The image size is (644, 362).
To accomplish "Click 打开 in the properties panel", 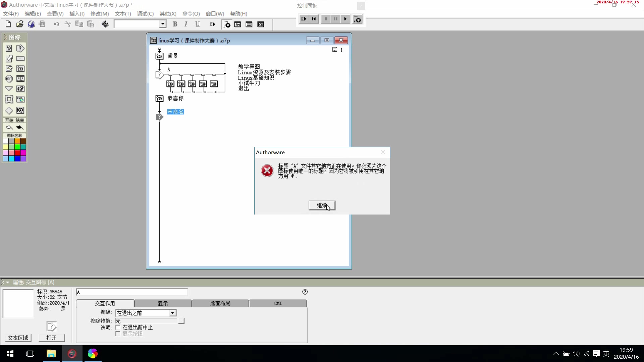I will coord(52,338).
